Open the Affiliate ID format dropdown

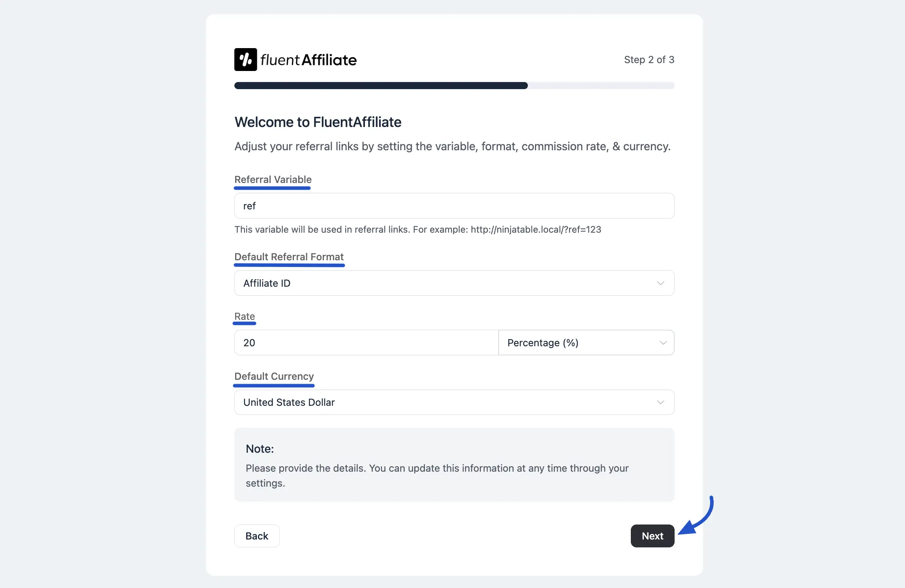pos(454,283)
